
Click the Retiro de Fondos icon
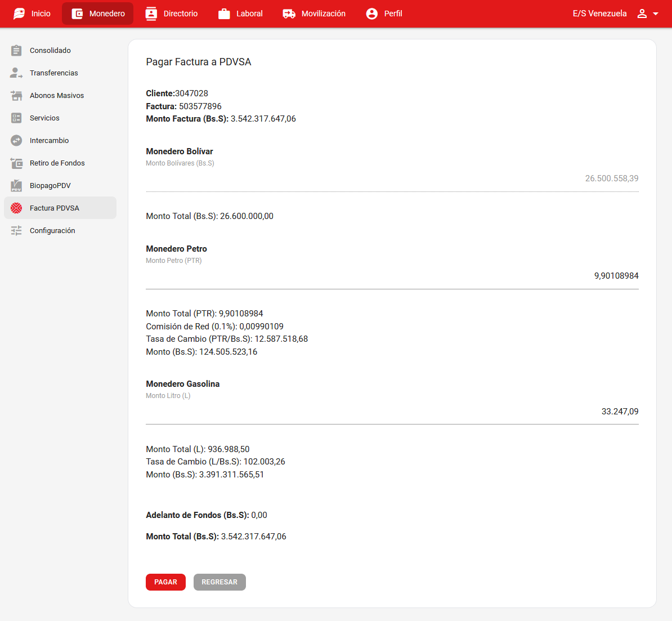tap(16, 163)
